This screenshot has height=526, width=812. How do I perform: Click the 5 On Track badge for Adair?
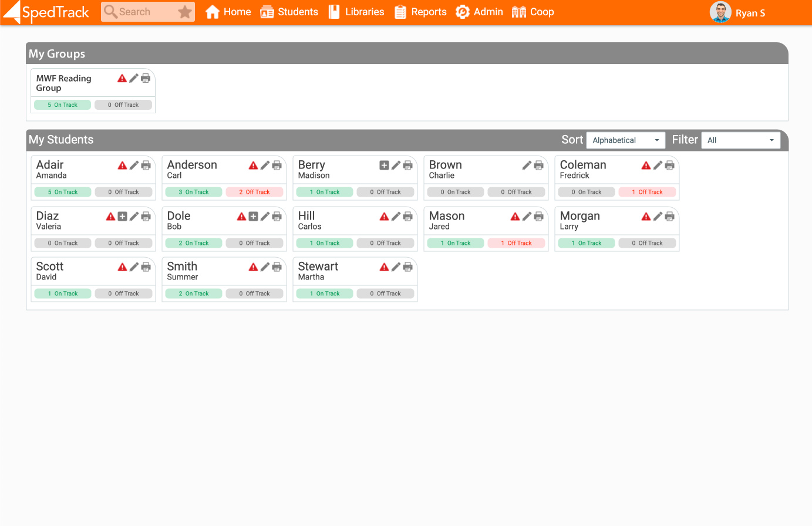(x=63, y=192)
